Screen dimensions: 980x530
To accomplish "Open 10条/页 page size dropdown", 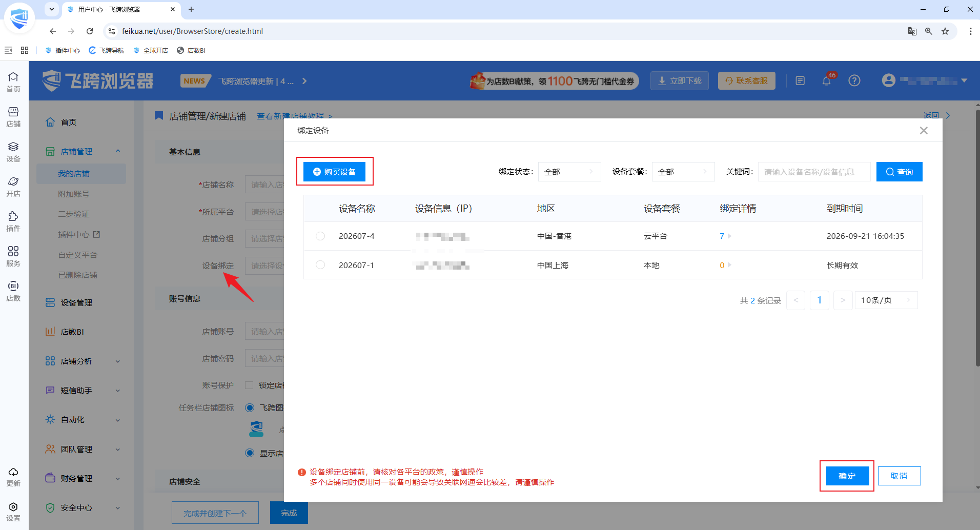I will pos(886,300).
